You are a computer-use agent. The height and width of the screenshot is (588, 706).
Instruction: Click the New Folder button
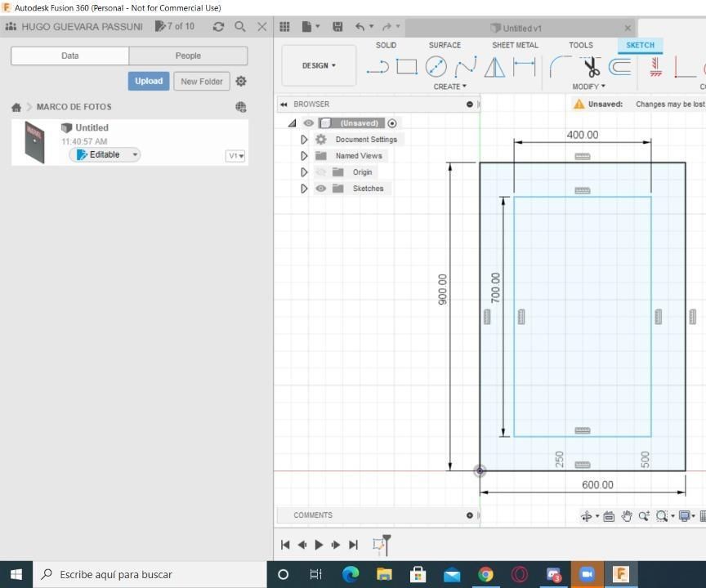pyautogui.click(x=201, y=82)
